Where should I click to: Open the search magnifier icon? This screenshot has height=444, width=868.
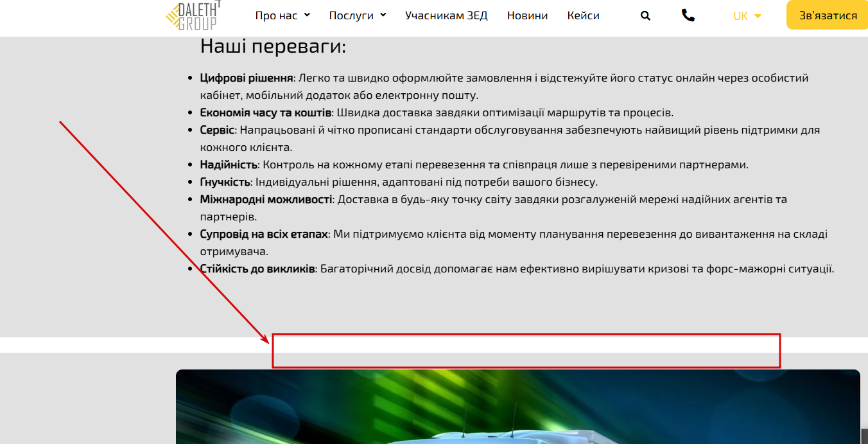pyautogui.click(x=645, y=15)
